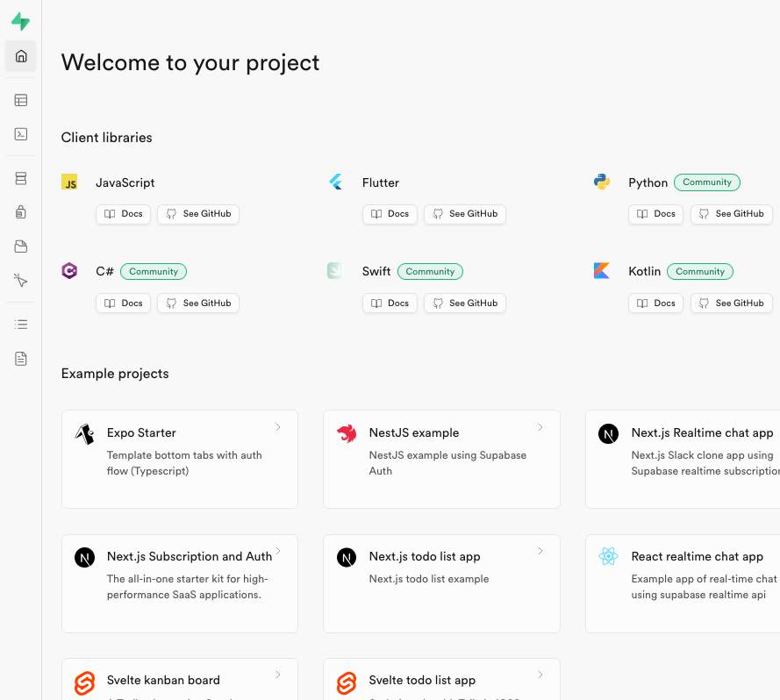Open the SQL Editor sidebar icon

click(x=20, y=134)
